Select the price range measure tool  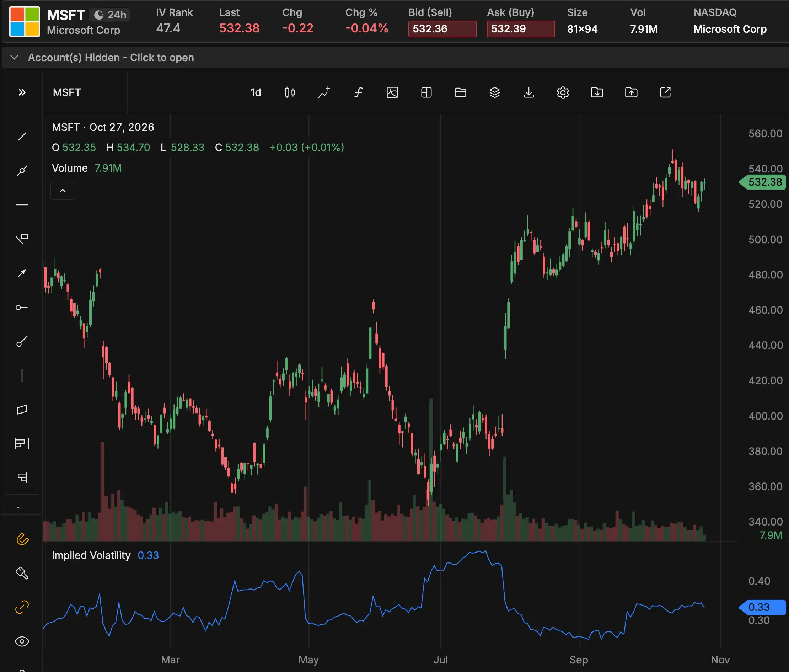tap(22, 443)
